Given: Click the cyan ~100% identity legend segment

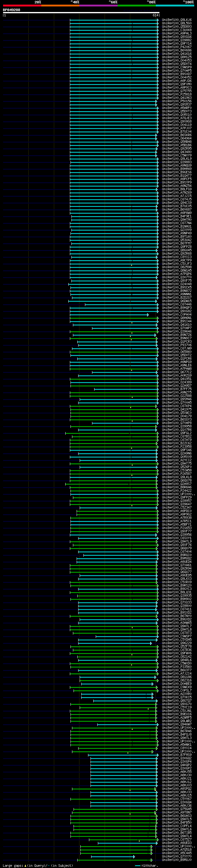Looking at the screenshot, I should 175,6.
